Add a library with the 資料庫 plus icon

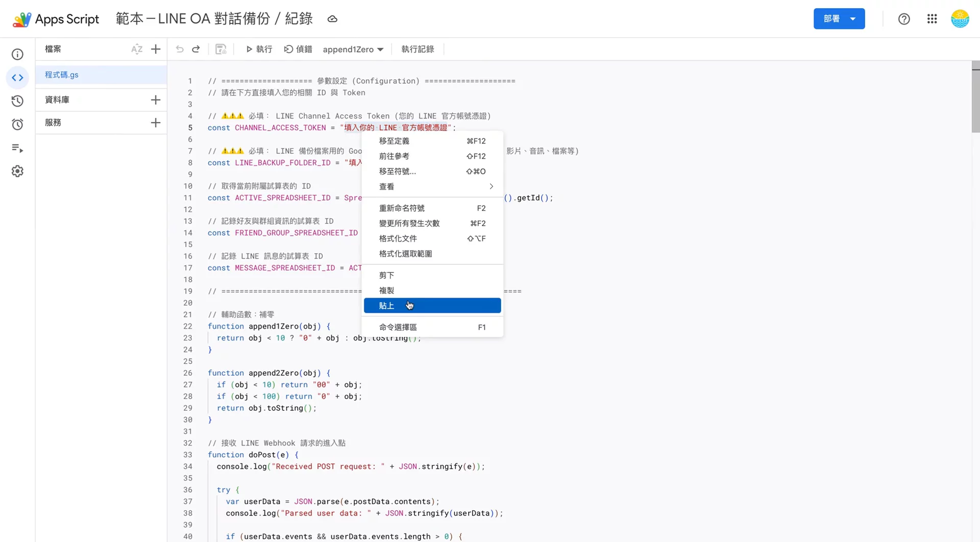(x=156, y=100)
